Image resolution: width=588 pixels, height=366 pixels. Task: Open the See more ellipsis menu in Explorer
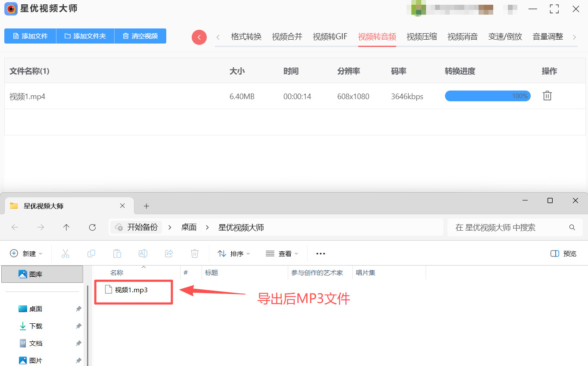(320, 253)
